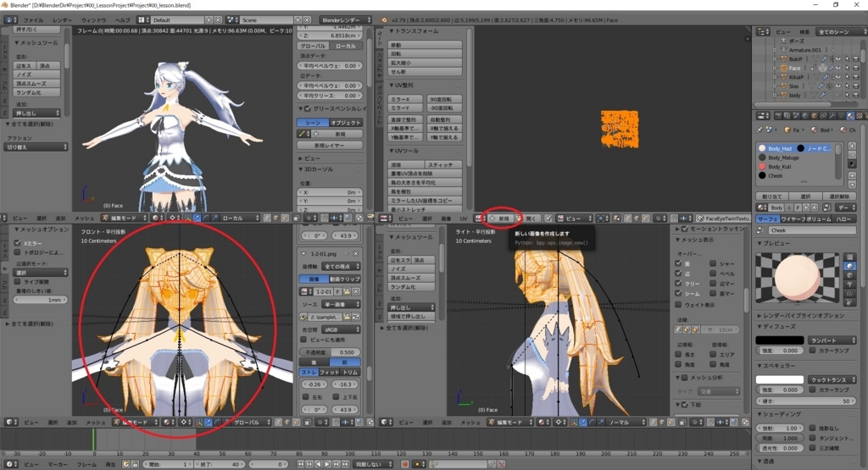This screenshot has height=470, width=868.
Task: Click the ミラー X button
Action: pos(406,99)
